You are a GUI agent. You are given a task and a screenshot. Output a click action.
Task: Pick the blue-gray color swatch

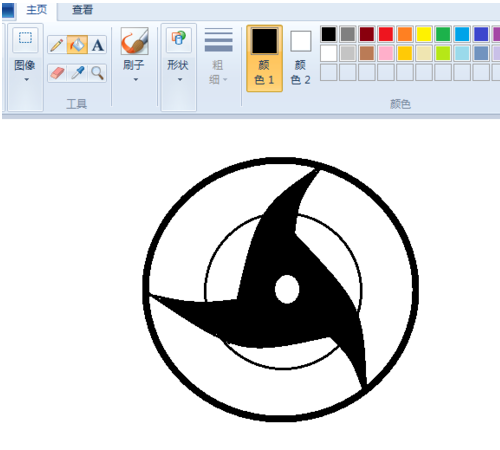click(x=481, y=53)
